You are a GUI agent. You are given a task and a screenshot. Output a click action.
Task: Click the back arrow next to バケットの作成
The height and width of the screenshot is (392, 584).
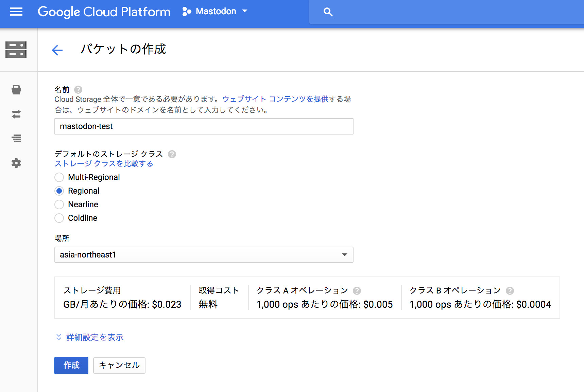tap(57, 50)
